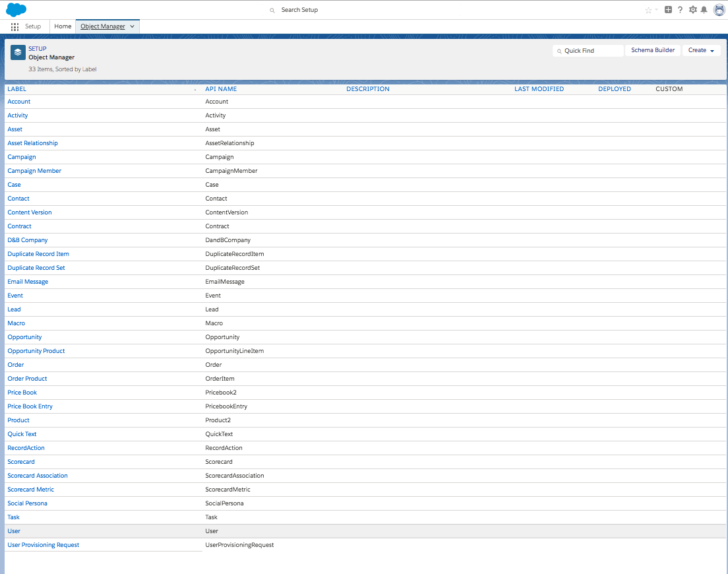The width and height of the screenshot is (728, 574).
Task: Open the Opportunity Product object
Action: [36, 351]
